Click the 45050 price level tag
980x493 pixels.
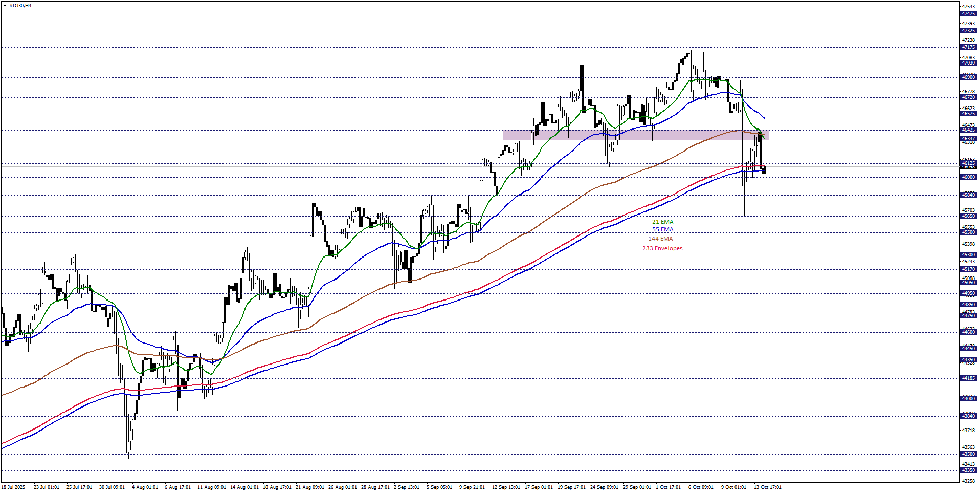coord(968,283)
